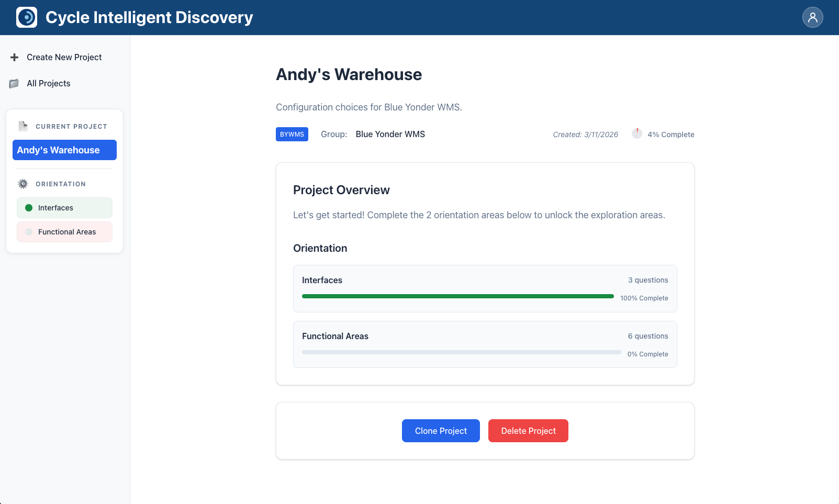Click the gear icon next to Orientation
This screenshot has height=504, width=839.
(23, 184)
